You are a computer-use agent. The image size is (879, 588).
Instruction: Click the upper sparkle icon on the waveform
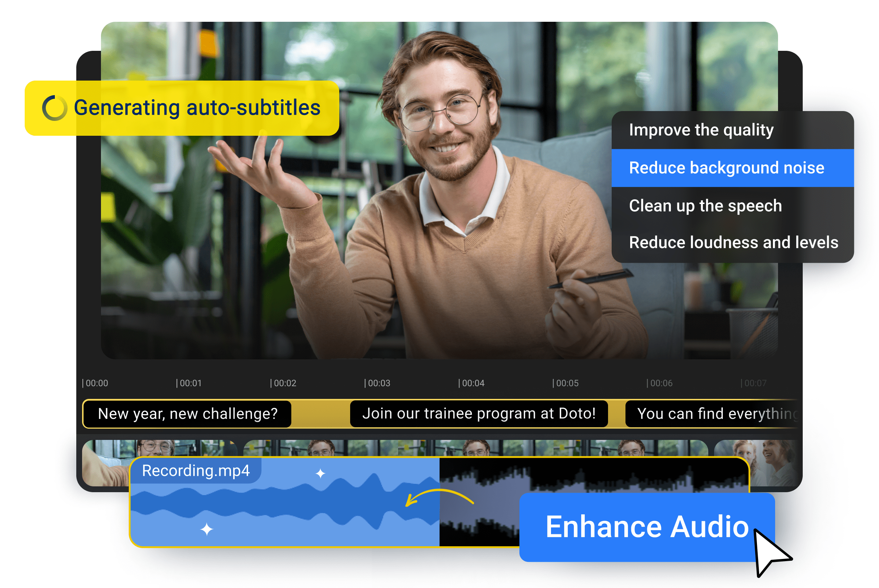tap(321, 473)
